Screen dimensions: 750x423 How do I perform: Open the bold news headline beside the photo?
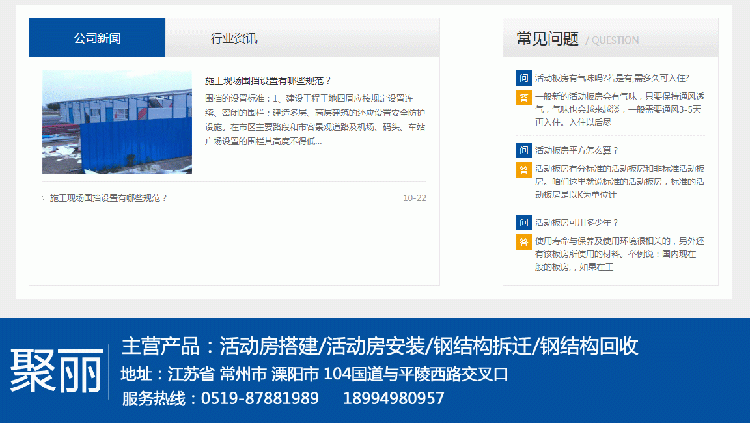coord(268,81)
